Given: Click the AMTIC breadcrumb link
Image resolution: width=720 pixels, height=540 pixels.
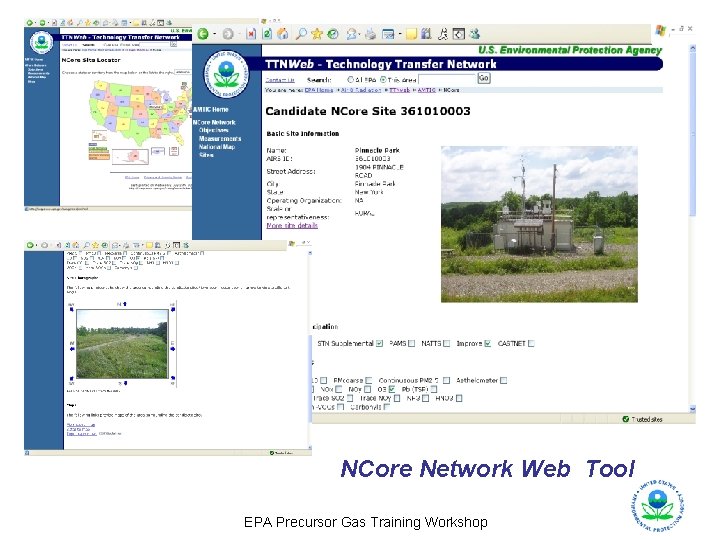Looking at the screenshot, I should click(427, 90).
